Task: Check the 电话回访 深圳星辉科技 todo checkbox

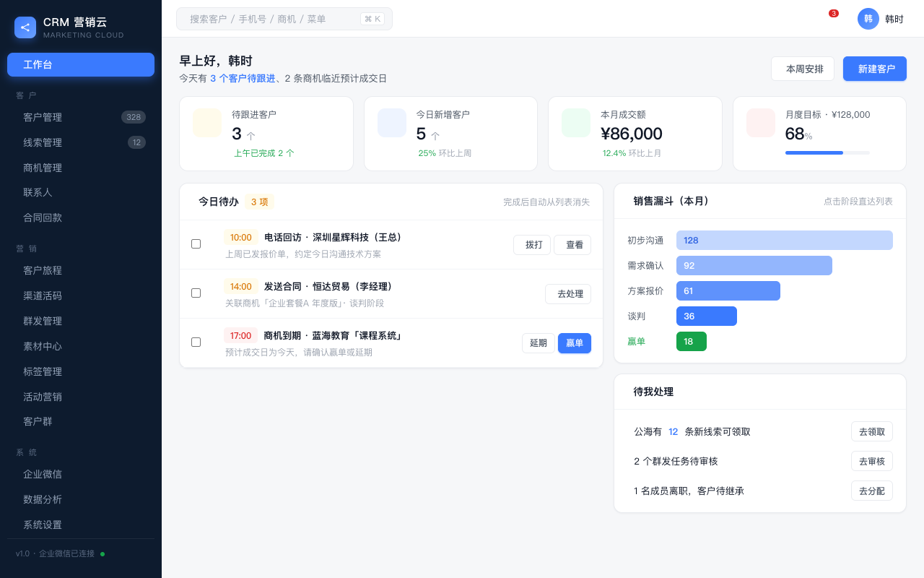Action: point(196,244)
